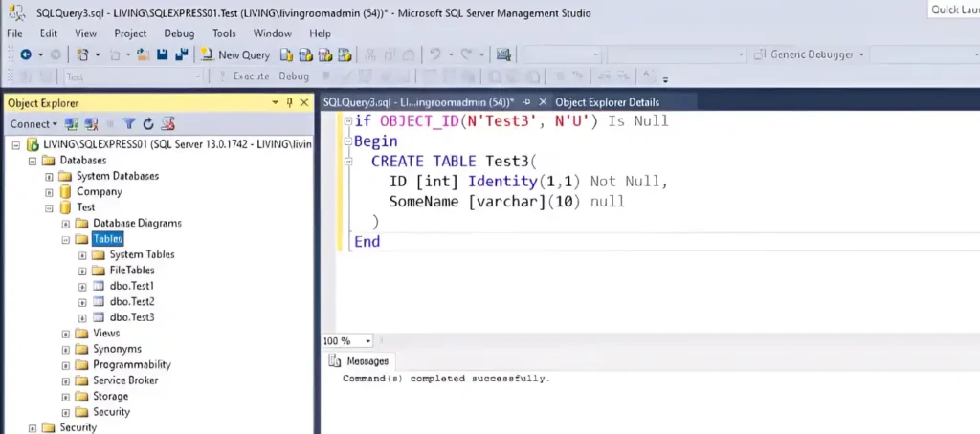
Task: Open the View menu
Action: 85,33
